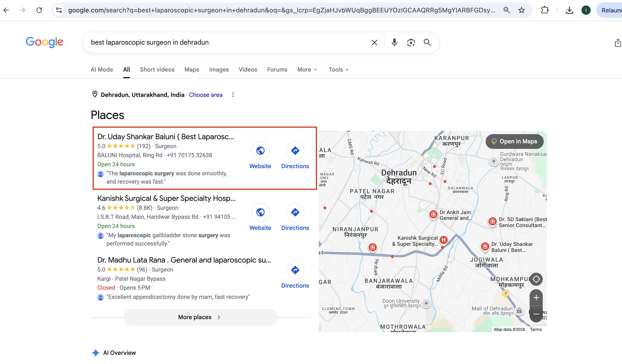Get Directions icon for Kanishk Surgical
The width and height of the screenshot is (622, 364).
(x=295, y=212)
